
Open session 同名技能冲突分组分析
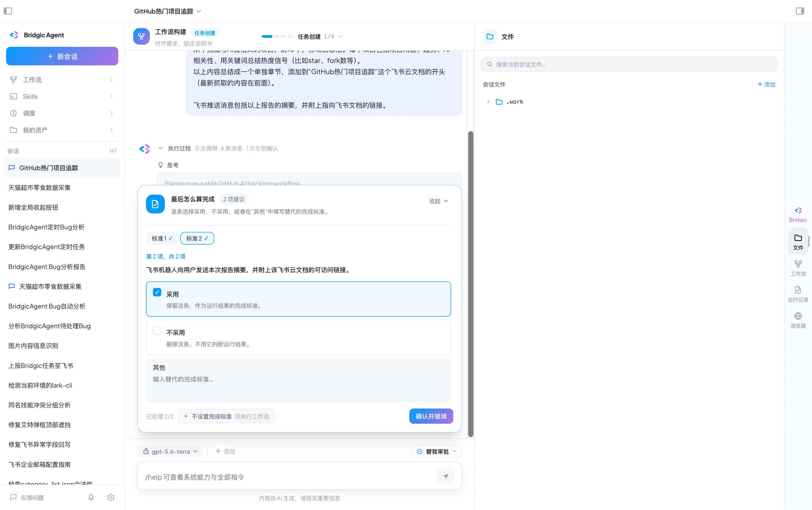[62, 405]
